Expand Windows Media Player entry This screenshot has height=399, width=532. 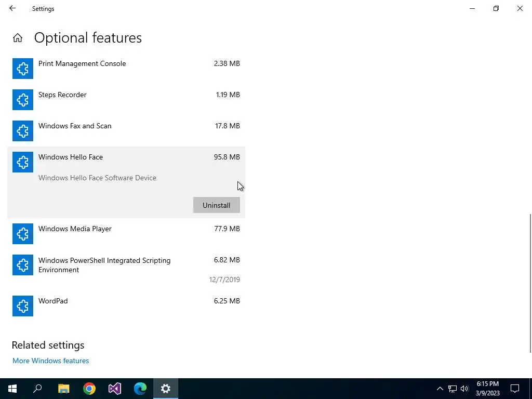coord(126,234)
